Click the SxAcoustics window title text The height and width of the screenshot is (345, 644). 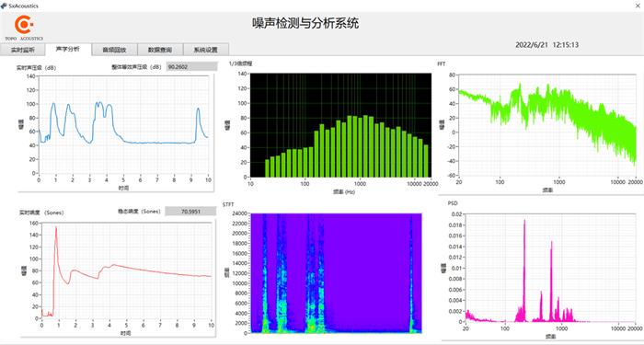[23, 6]
